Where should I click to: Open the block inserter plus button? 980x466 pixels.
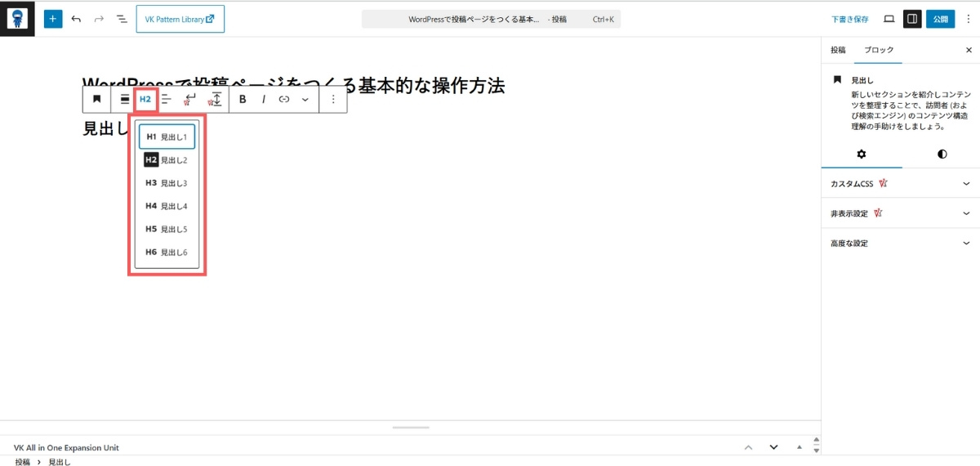(x=53, y=19)
